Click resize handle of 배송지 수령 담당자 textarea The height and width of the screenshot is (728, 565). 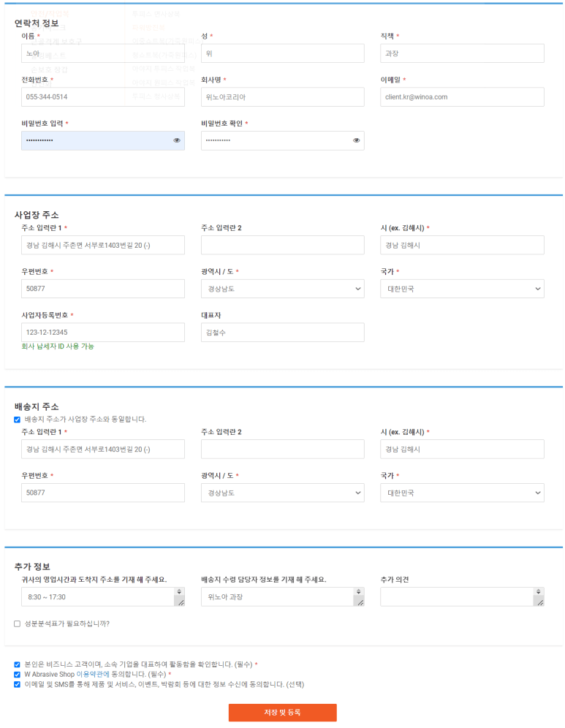click(x=359, y=602)
